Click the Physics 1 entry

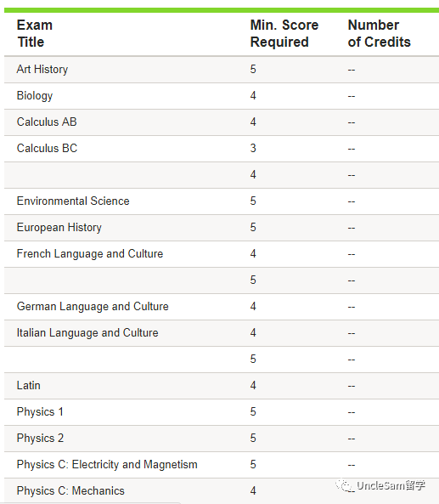[x=40, y=412]
